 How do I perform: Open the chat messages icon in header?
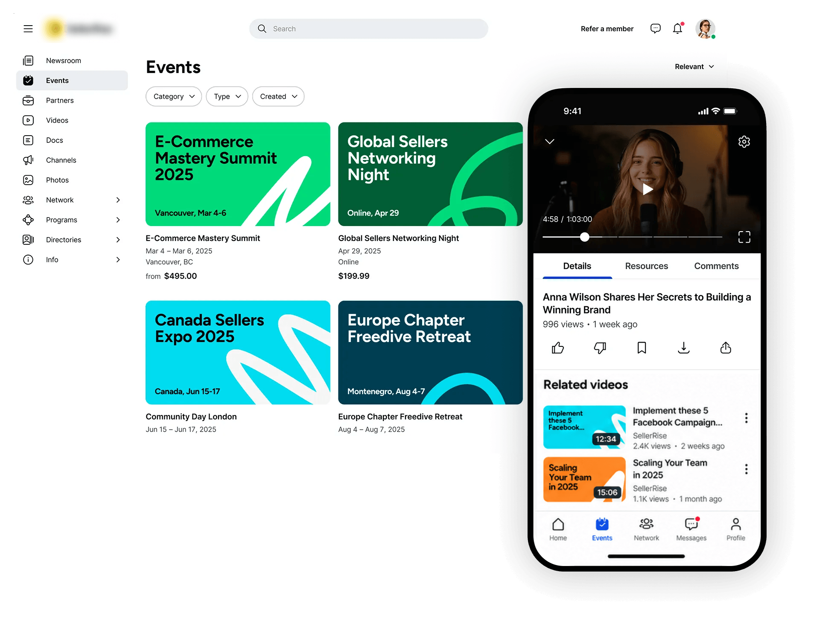(x=655, y=29)
